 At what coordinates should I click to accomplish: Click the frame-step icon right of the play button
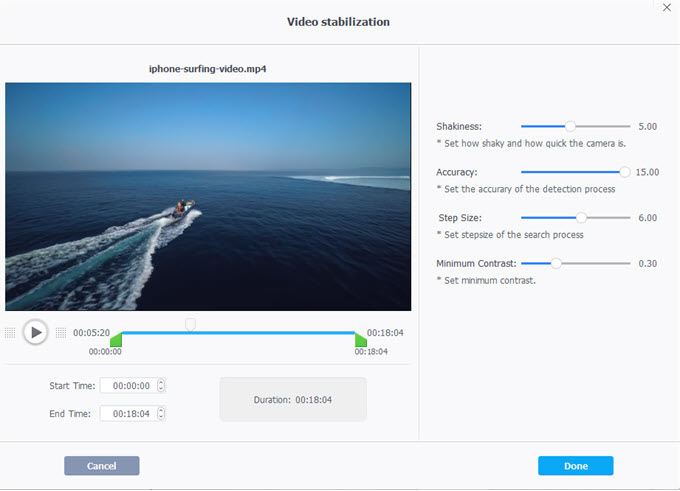[61, 333]
